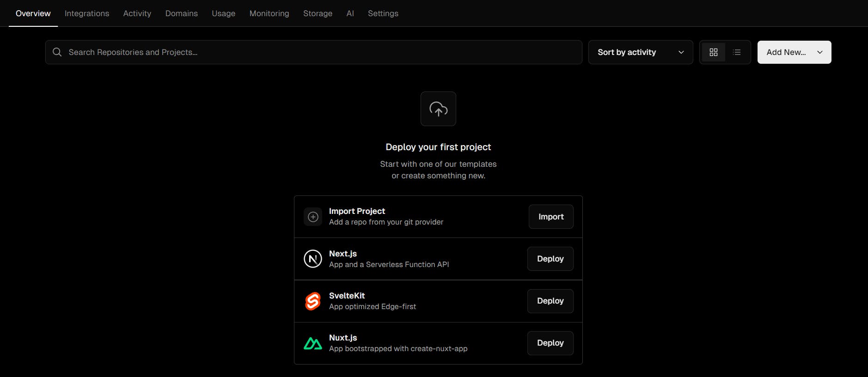Screen dimensions: 868x377
Task: Deploy the SvelteKit template
Action: pos(550,301)
